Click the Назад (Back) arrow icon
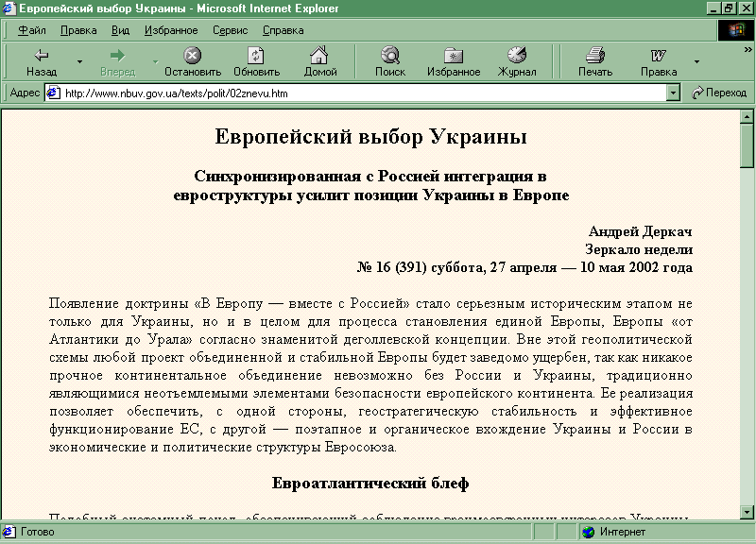 (42, 56)
